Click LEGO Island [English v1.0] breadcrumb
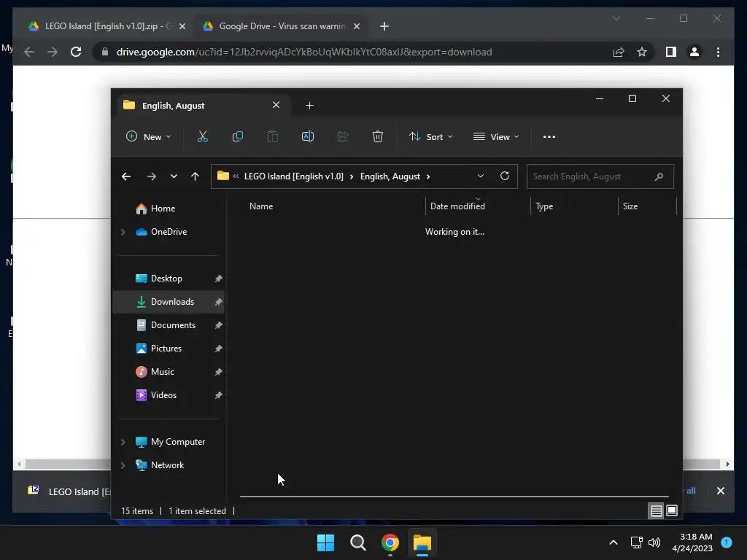The width and height of the screenshot is (747, 560). pyautogui.click(x=293, y=176)
